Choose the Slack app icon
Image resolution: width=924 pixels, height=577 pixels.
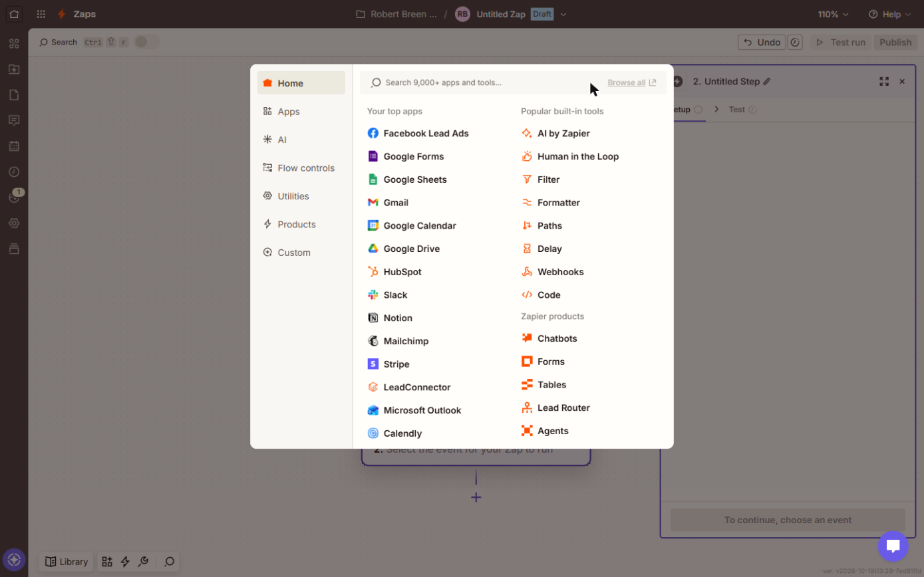click(x=373, y=295)
